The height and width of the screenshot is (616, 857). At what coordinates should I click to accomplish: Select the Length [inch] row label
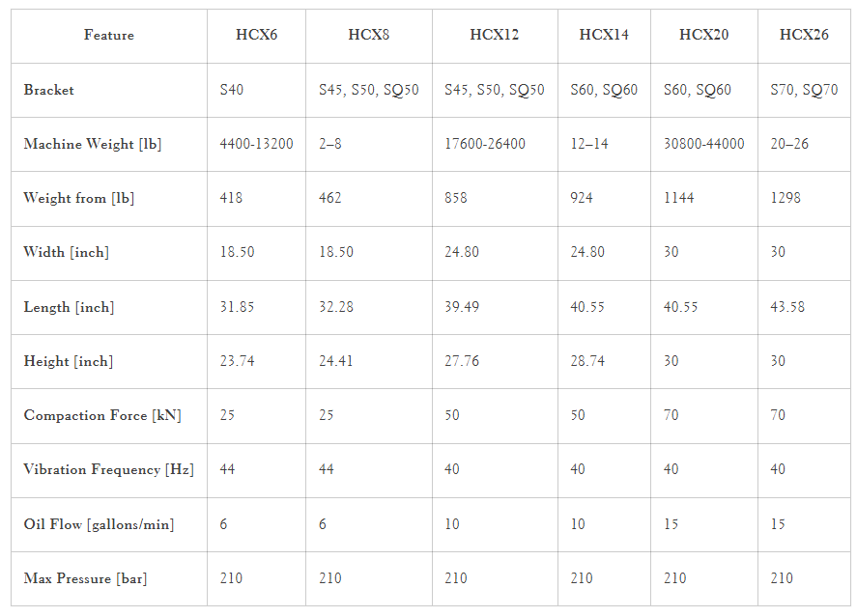pyautogui.click(x=69, y=307)
